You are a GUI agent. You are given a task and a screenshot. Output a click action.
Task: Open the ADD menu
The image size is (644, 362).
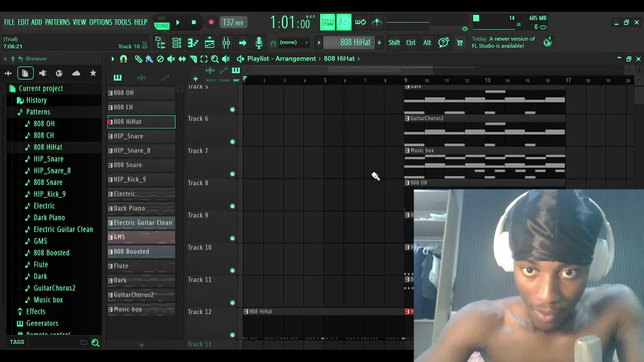click(37, 22)
